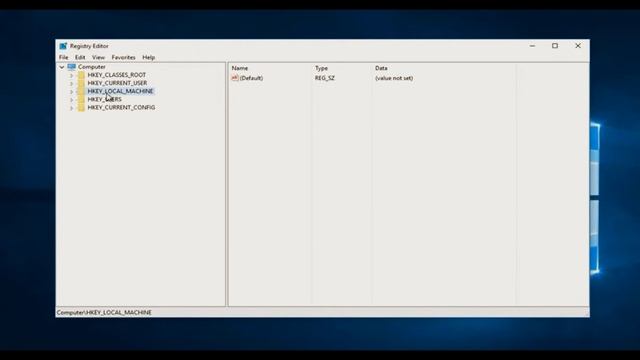Select the (Default) value name
The height and width of the screenshot is (360, 640).
tap(251, 78)
